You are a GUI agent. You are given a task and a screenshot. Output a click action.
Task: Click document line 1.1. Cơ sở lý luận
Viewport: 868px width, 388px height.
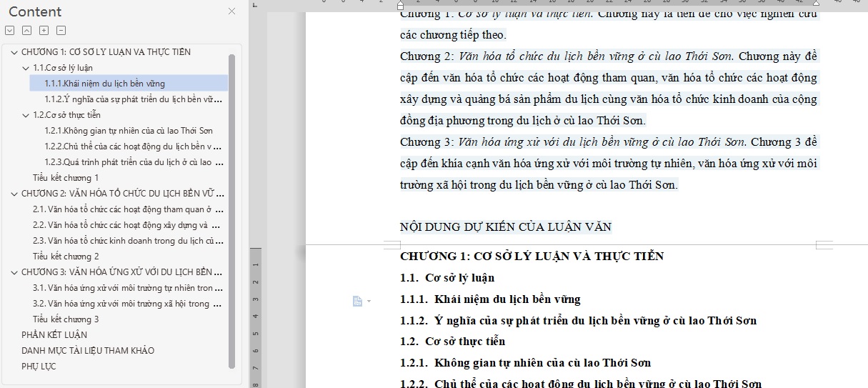pyautogui.click(x=447, y=277)
